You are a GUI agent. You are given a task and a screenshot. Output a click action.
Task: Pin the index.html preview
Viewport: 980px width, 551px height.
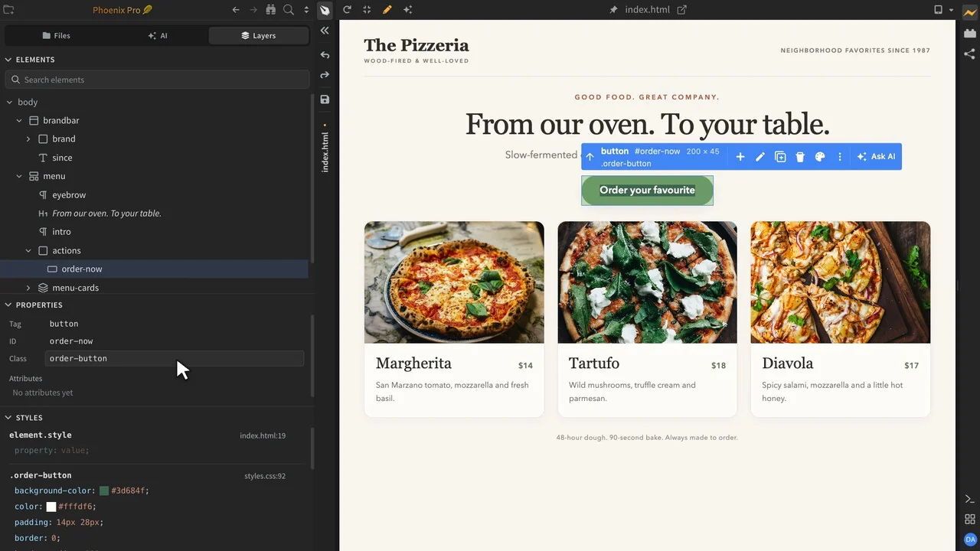[613, 10]
